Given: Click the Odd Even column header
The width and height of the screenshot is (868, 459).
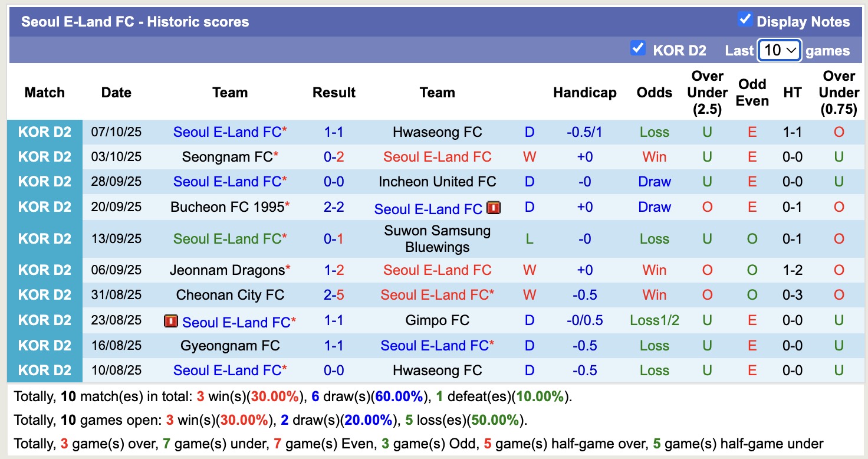Looking at the screenshot, I should pos(752,93).
